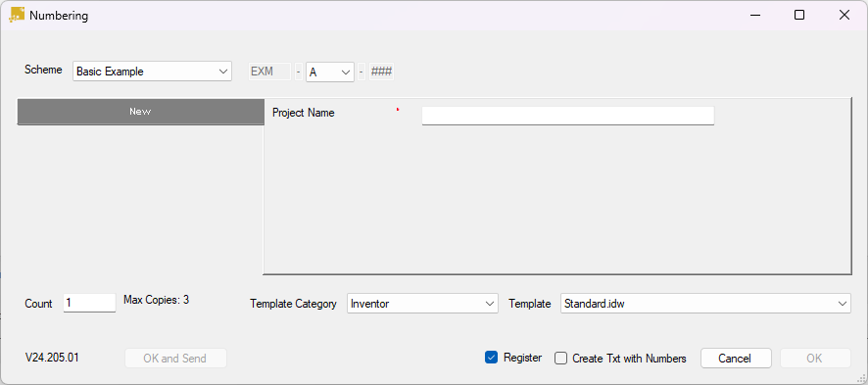Click the V24.205.01 version text

(x=52, y=358)
